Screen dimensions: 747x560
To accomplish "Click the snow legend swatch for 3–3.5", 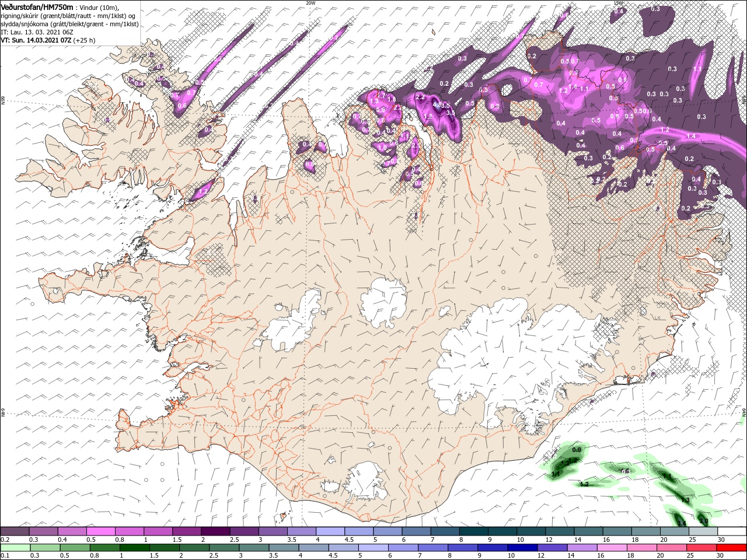I will [273, 531].
